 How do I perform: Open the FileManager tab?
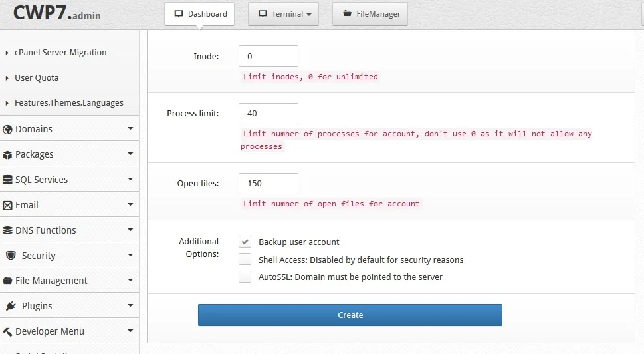coord(370,14)
